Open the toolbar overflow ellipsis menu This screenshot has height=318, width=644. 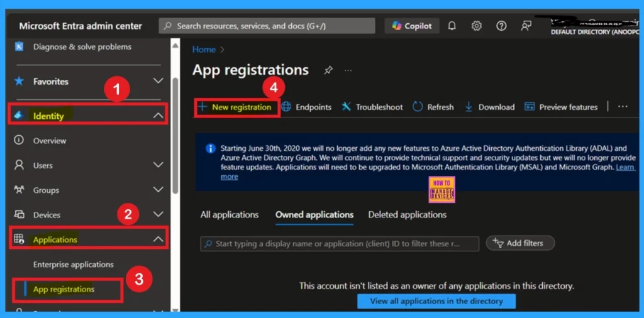click(x=623, y=107)
